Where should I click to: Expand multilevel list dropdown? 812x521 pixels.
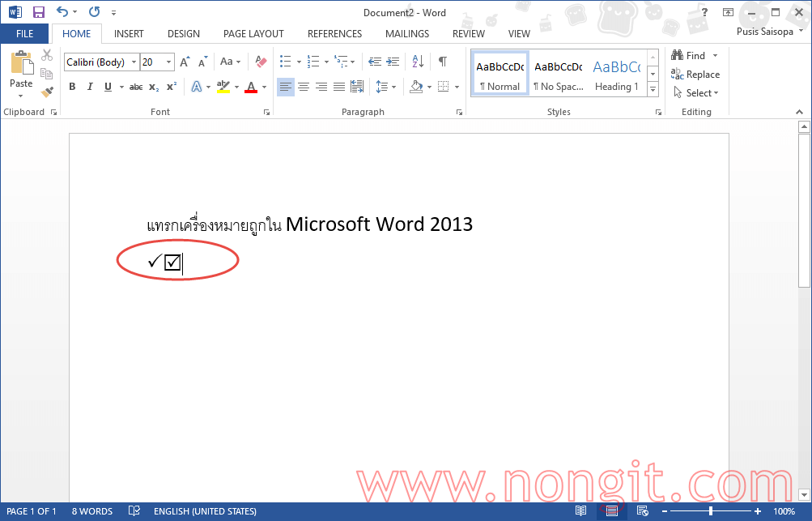click(353, 62)
